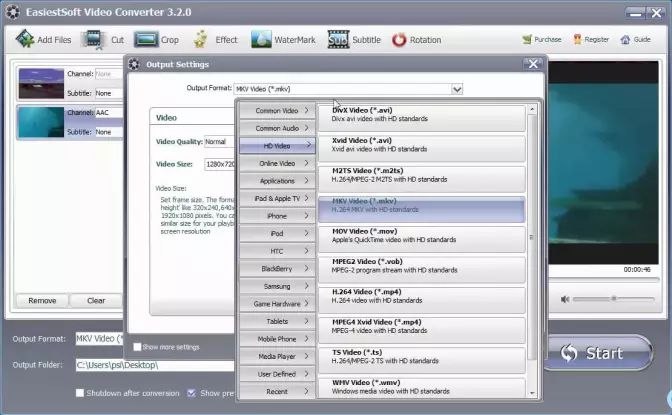Select the Mobile Phone category
Image resolution: width=672 pixels, height=415 pixels.
click(277, 339)
